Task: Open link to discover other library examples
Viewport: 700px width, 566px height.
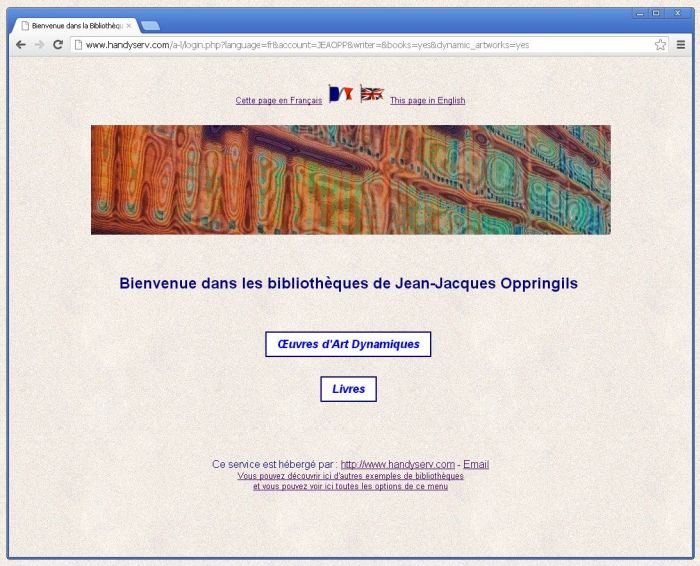Action: coord(350,476)
